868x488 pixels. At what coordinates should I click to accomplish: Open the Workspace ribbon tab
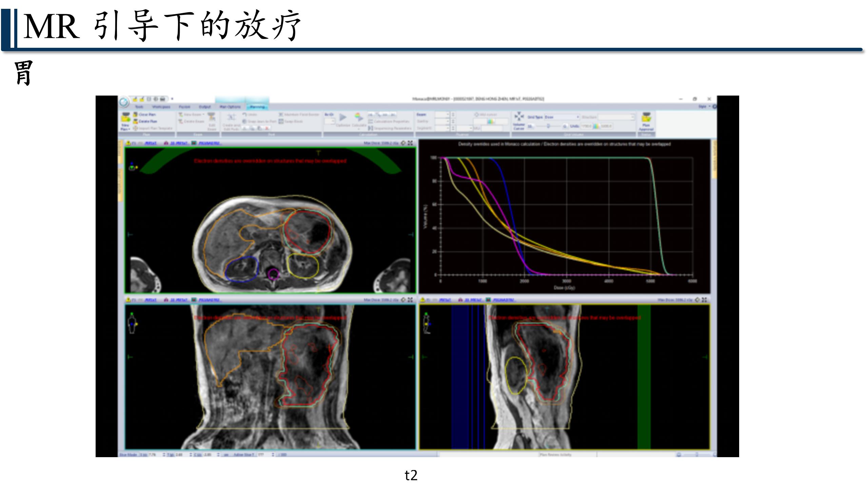click(161, 107)
